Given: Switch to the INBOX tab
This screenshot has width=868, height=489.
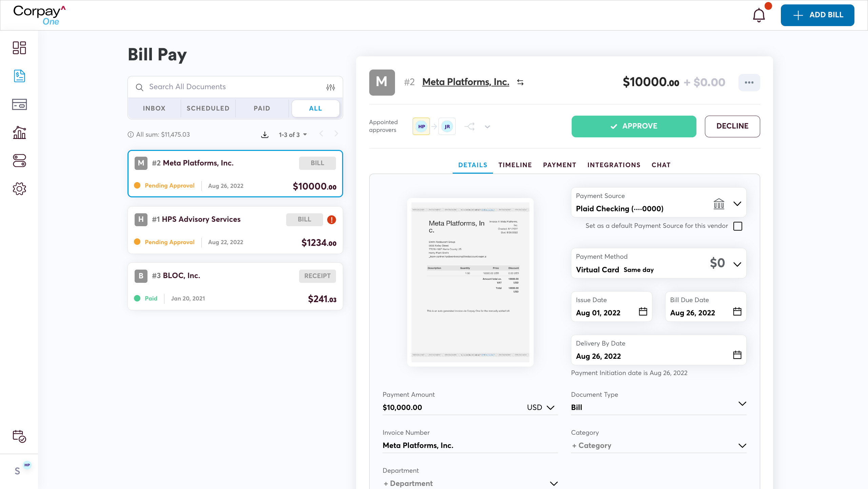Looking at the screenshot, I should 154,109.
